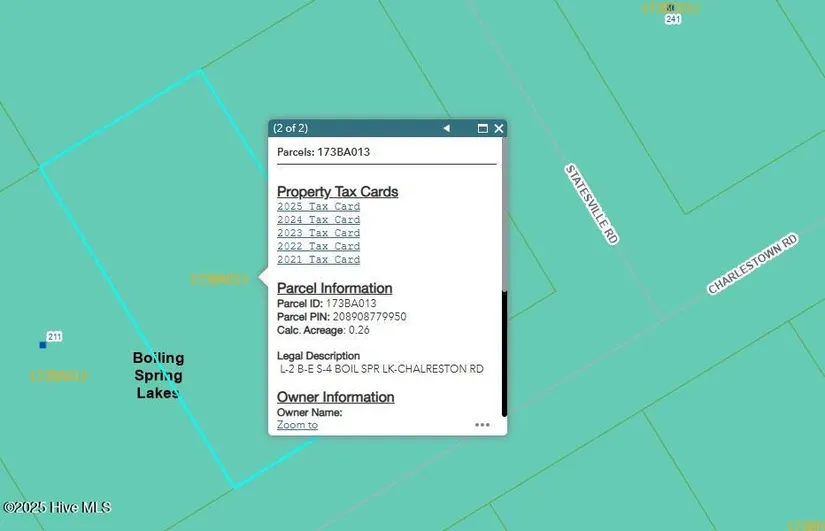Click the Owner Name field label
This screenshot has width=825, height=531.
[309, 412]
